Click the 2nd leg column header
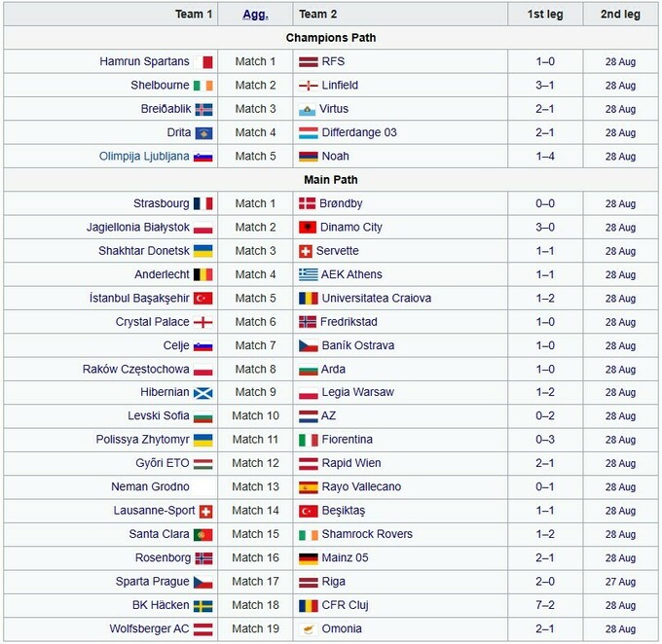This screenshot has width=662, height=644. point(621,15)
